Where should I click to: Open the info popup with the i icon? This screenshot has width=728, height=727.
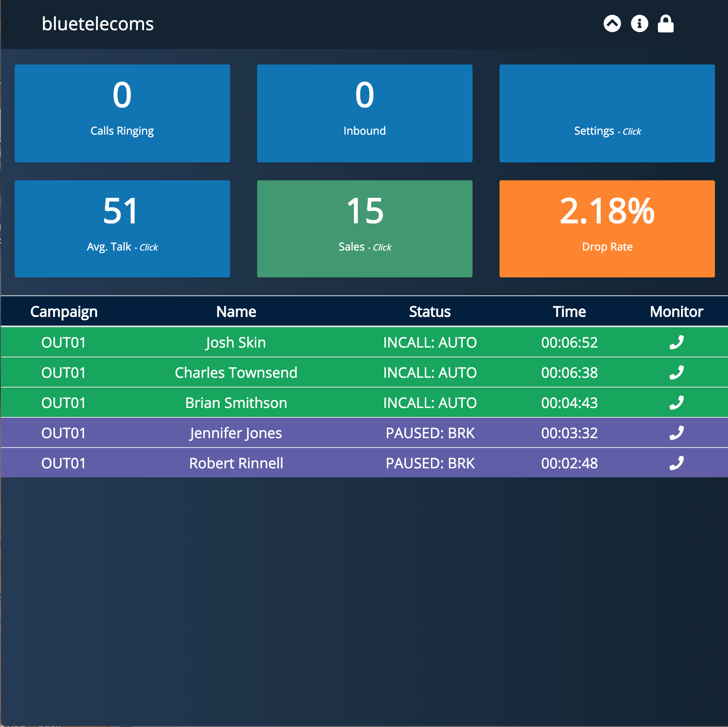coord(639,24)
